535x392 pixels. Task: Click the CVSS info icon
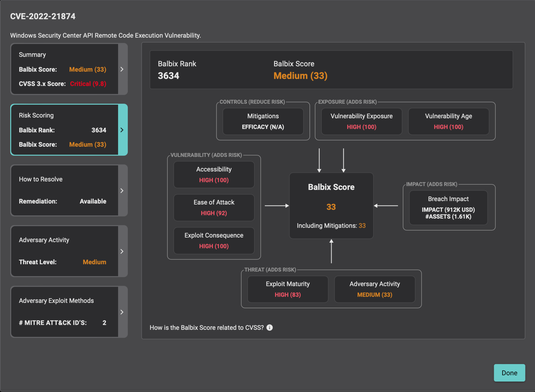(x=269, y=327)
